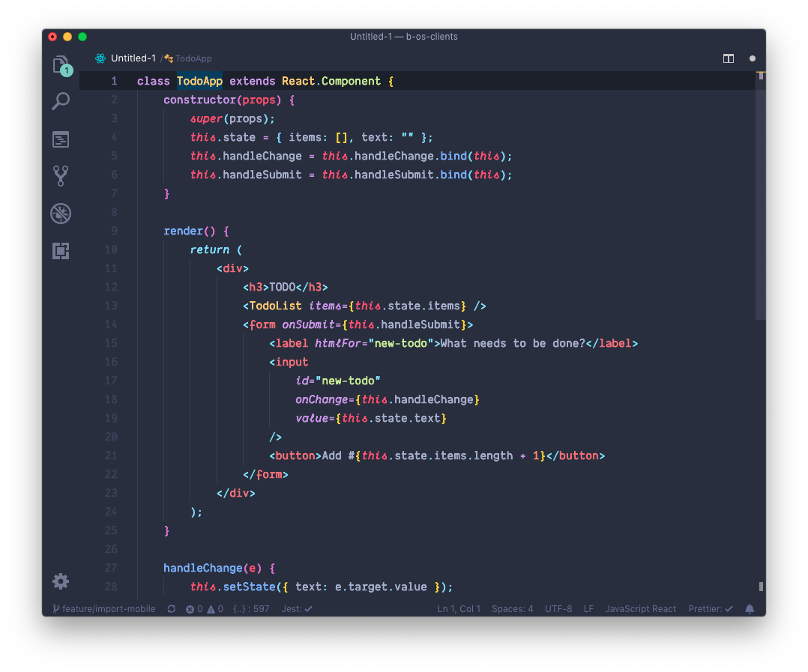Open errors and warnings problems count

(204, 609)
